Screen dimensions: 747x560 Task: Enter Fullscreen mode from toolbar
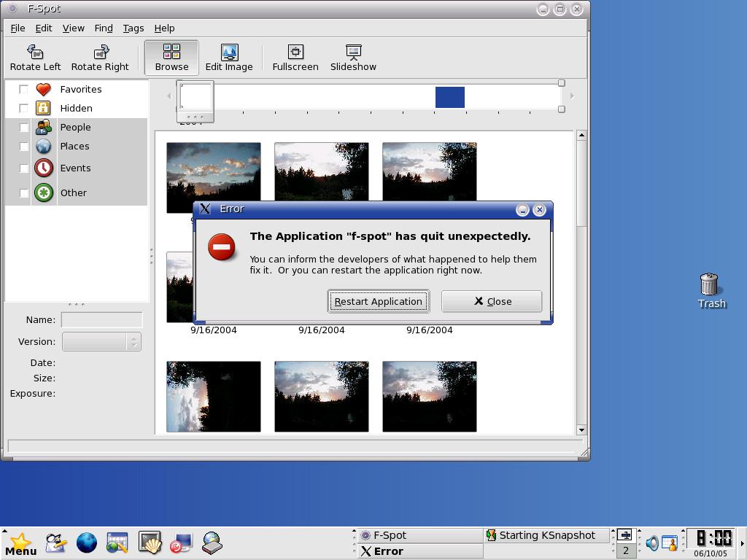(x=295, y=58)
